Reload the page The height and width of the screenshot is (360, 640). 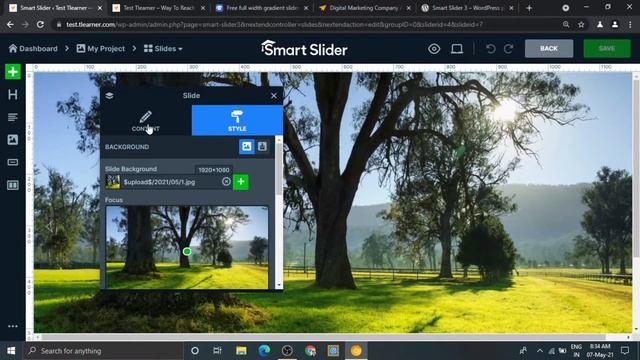click(40, 24)
